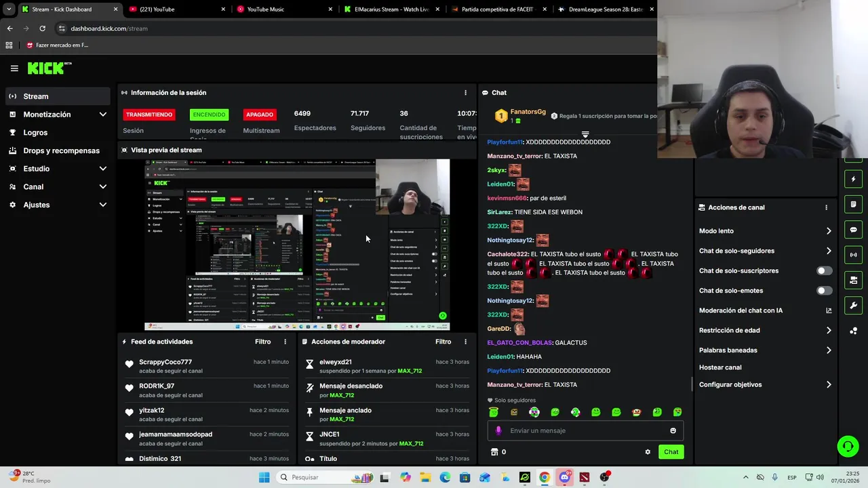Open the Fazer mercado em F... bookmark
This screenshot has width=868, height=488.
point(57,45)
